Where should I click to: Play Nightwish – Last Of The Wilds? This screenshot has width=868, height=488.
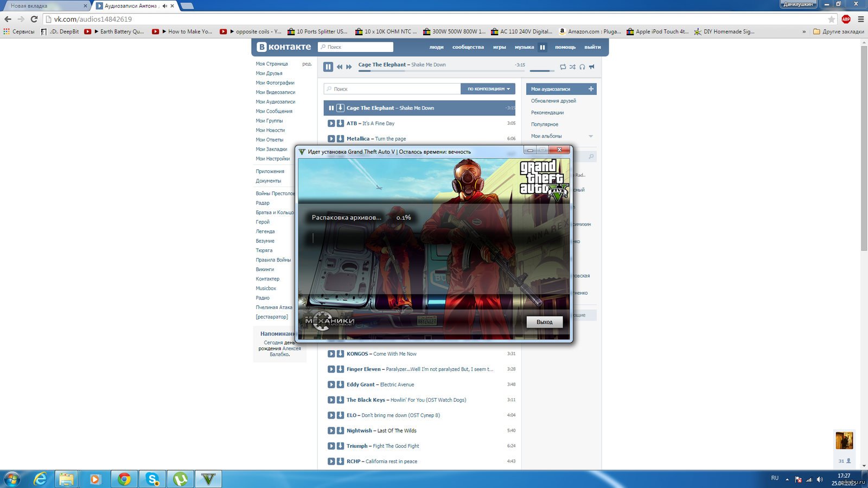pos(331,431)
